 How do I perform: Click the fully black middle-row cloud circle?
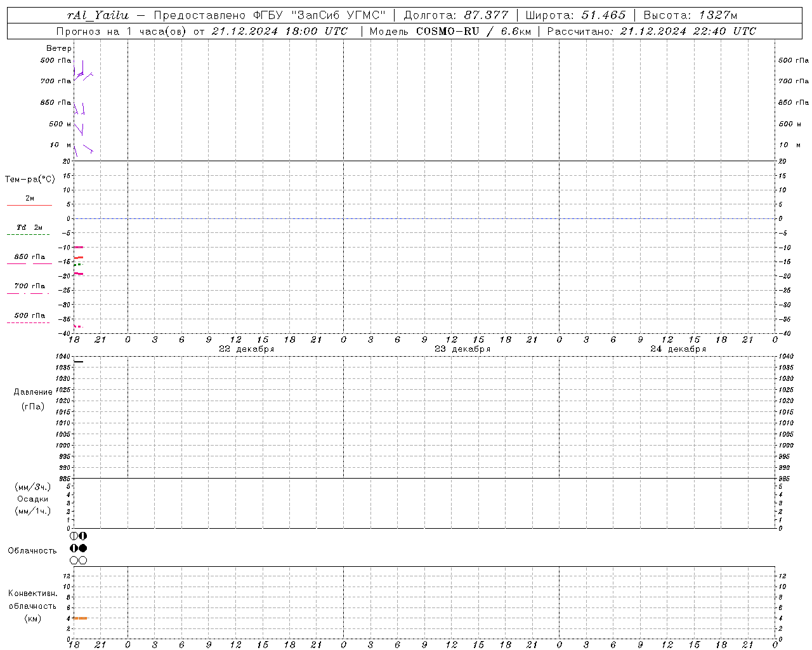pos(83,548)
